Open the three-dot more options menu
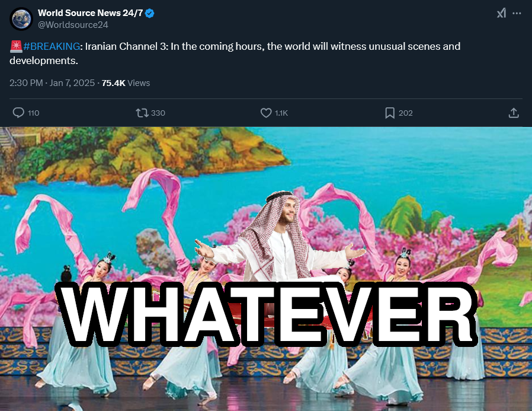Viewport: 532px width, 411px height. point(517,13)
